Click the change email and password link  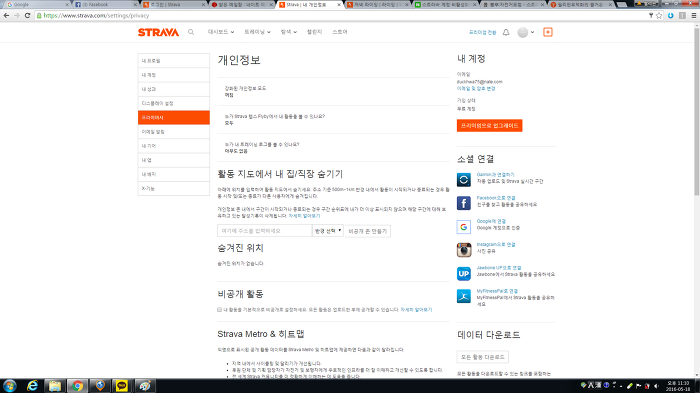coord(476,88)
